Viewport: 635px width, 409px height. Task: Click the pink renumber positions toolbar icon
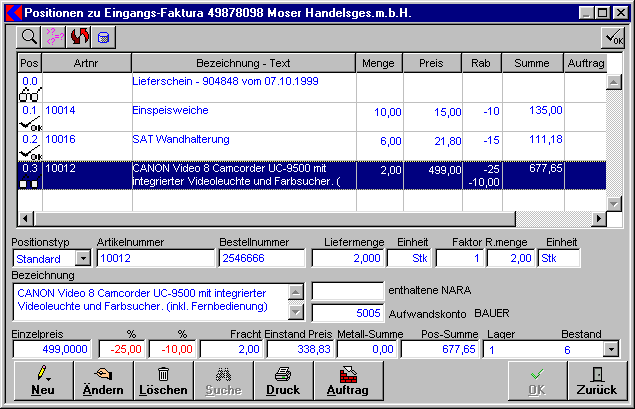tap(54, 36)
